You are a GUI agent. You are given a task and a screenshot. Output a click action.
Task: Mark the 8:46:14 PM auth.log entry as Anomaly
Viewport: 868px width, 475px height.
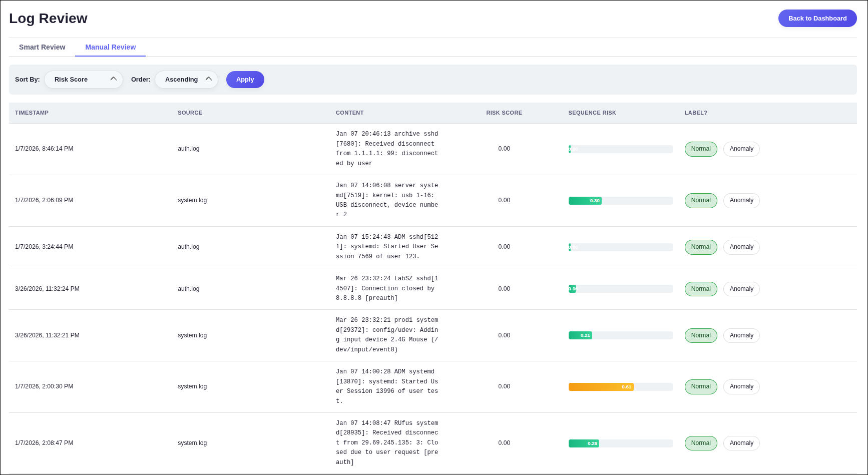(x=741, y=149)
